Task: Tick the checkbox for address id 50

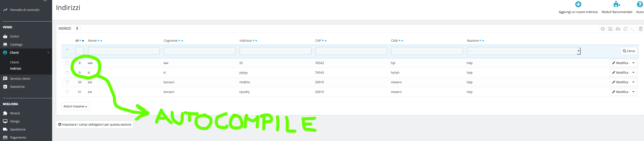Action: point(67,82)
